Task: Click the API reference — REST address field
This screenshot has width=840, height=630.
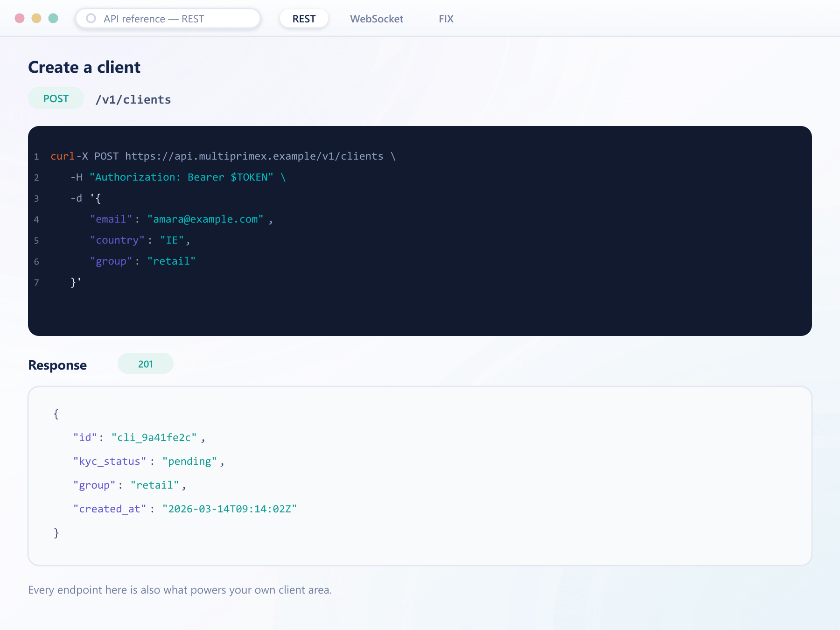Action: (x=168, y=19)
